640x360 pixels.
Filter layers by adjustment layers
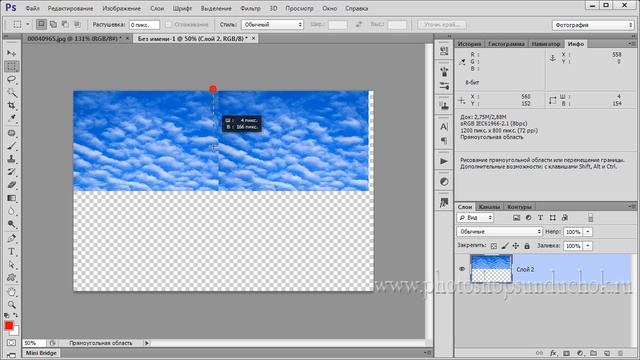[x=529, y=218]
